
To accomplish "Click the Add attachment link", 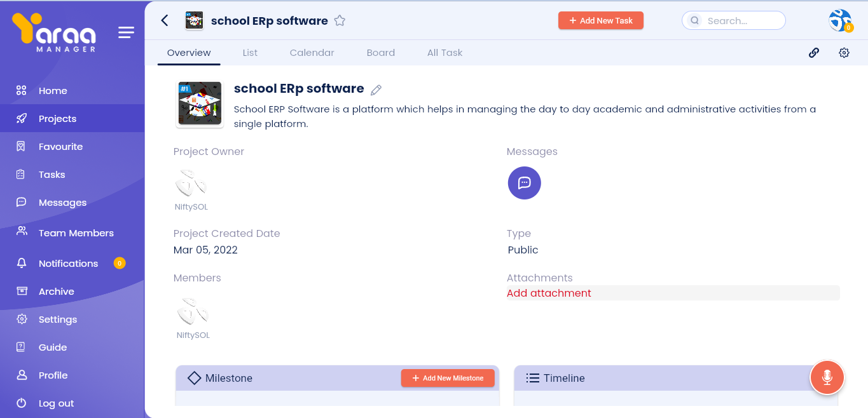I will coord(549,293).
